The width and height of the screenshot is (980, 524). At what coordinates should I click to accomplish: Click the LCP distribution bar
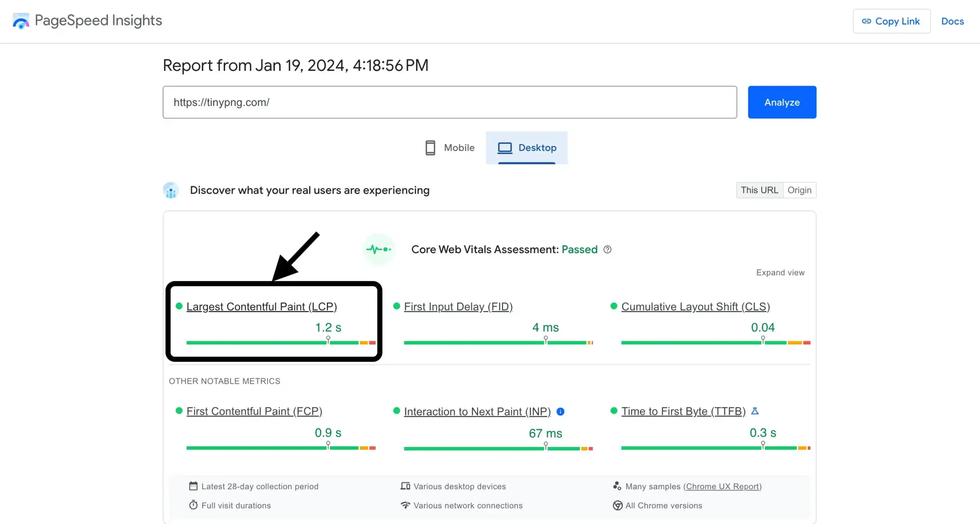[281, 342]
